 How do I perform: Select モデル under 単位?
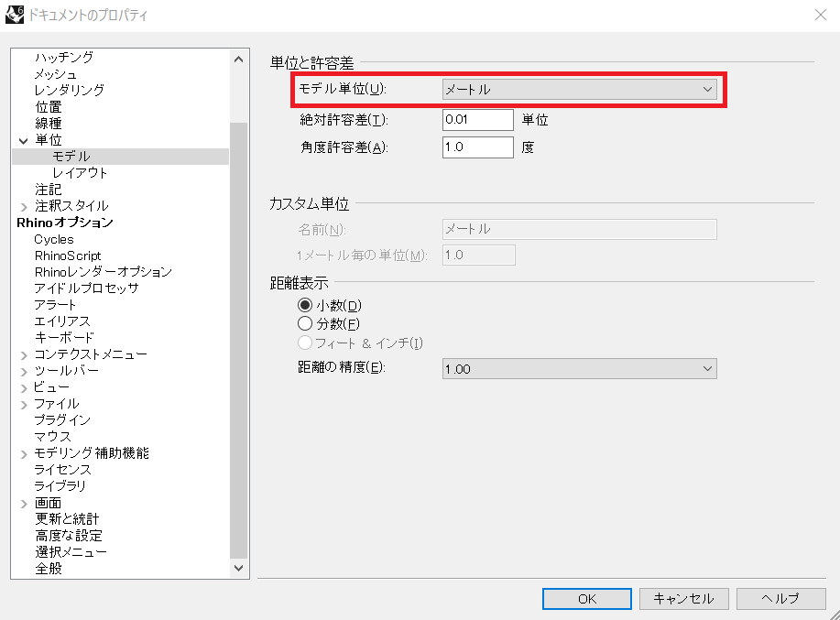click(71, 157)
